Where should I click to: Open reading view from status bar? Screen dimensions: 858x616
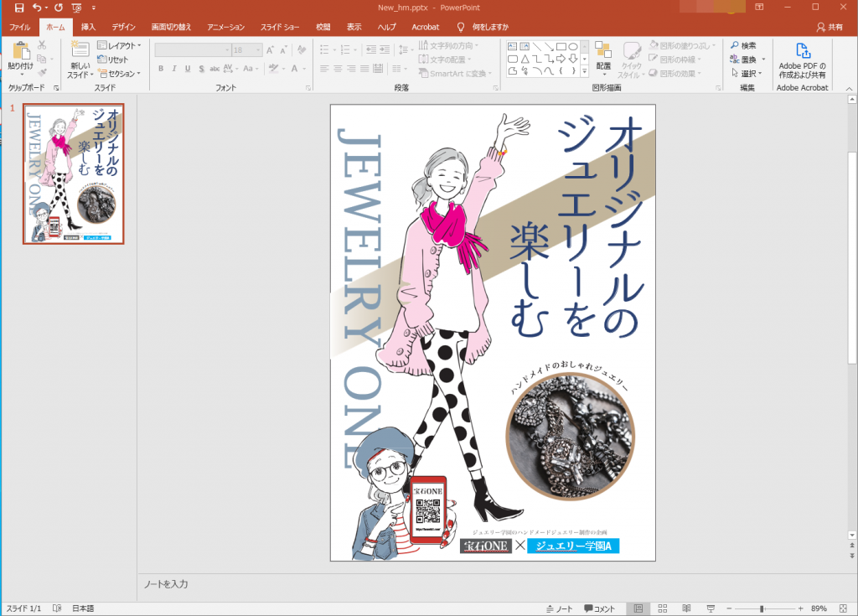pos(686,608)
